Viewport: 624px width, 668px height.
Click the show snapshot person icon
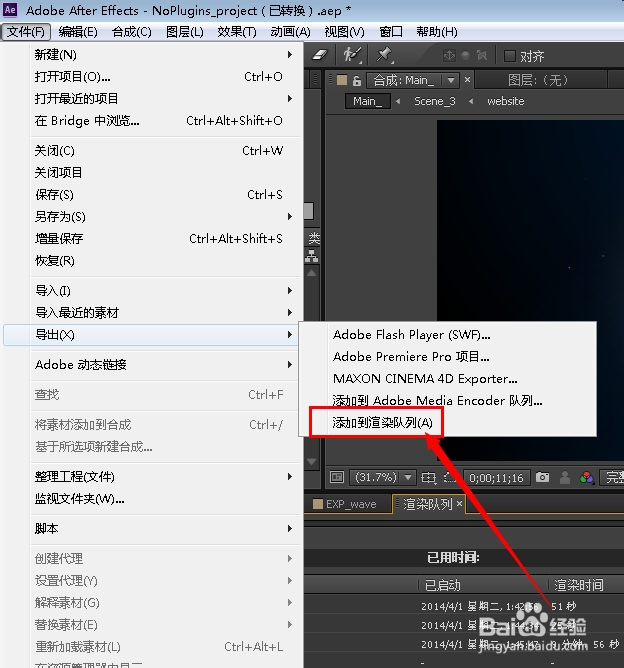(x=565, y=478)
